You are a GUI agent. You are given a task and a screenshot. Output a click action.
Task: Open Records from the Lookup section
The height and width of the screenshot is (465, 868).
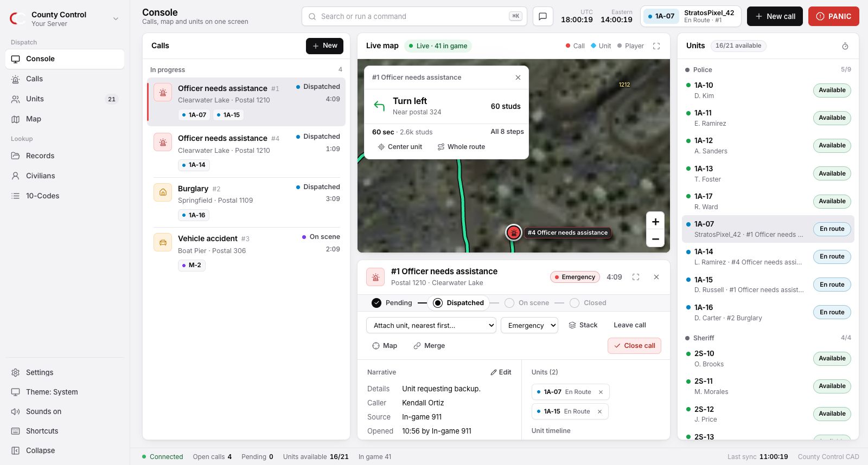coord(65,156)
